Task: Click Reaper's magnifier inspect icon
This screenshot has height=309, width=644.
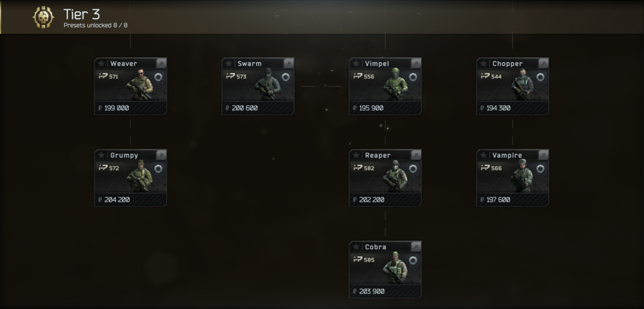Action: pyautogui.click(x=416, y=154)
